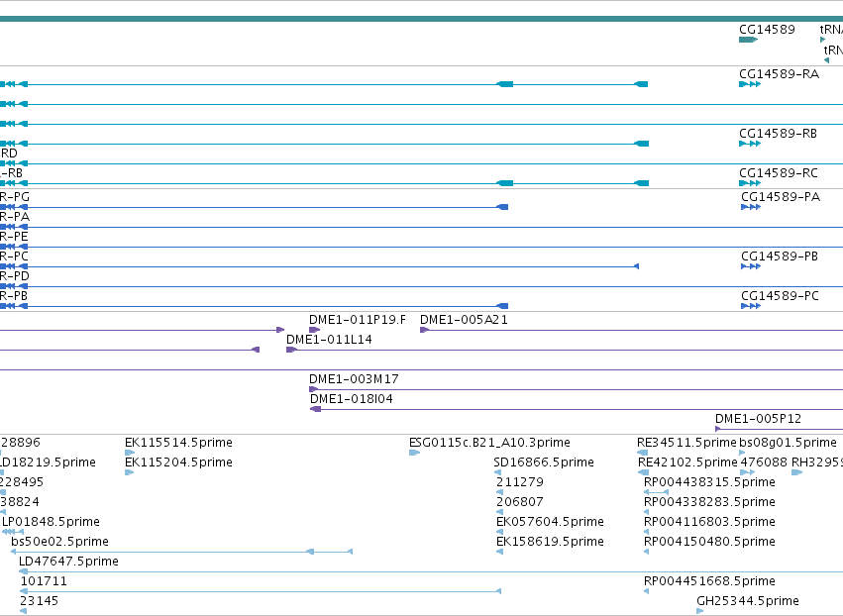The height and width of the screenshot is (616, 843).
Task: Click the R-PE protein label
Action: point(14,237)
